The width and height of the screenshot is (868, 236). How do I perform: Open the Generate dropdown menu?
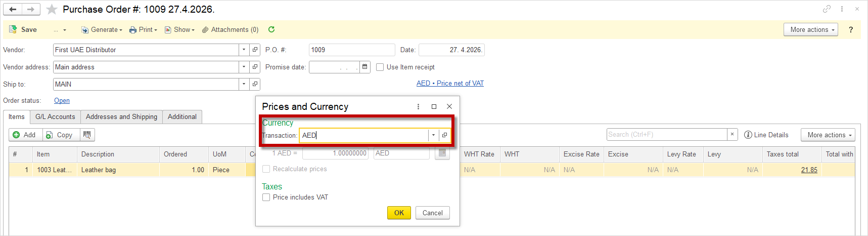(x=102, y=29)
